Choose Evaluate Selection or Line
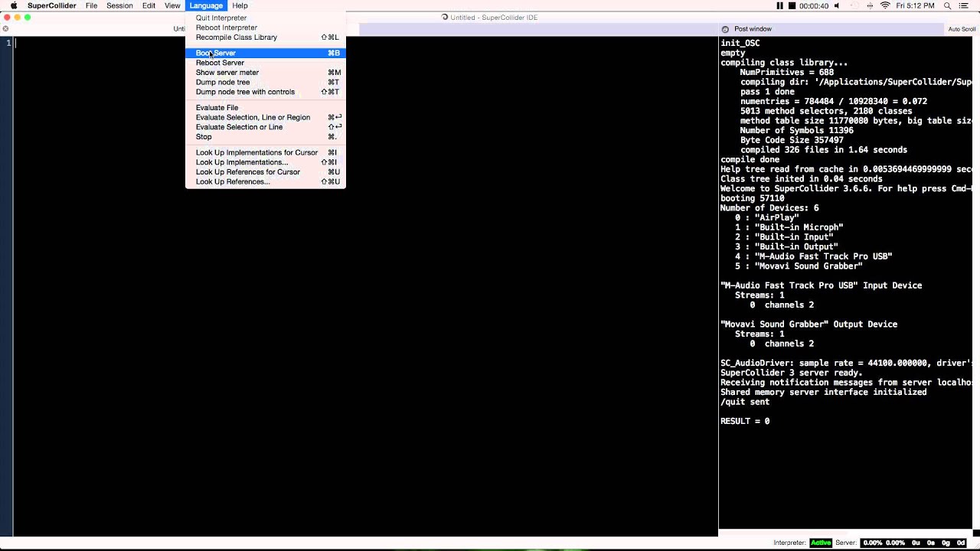The image size is (980, 551). pos(266,127)
